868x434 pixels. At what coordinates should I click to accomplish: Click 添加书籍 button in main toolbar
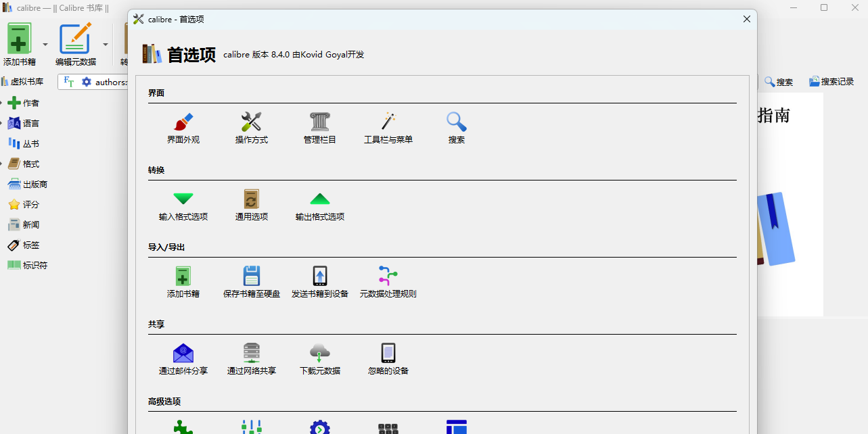[20, 45]
